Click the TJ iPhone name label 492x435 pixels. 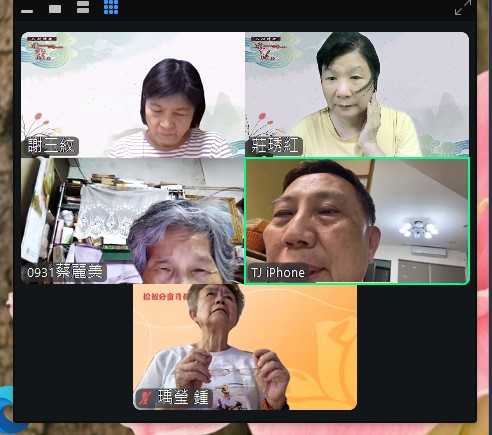pyautogui.click(x=278, y=272)
